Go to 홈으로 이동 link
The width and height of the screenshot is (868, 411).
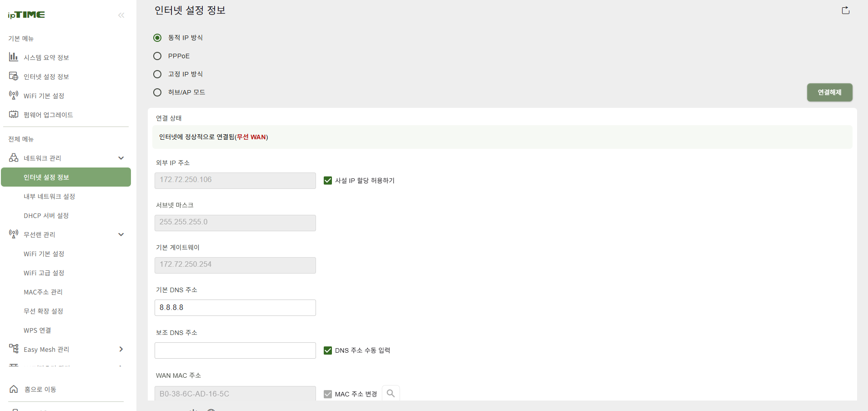pyautogui.click(x=40, y=389)
